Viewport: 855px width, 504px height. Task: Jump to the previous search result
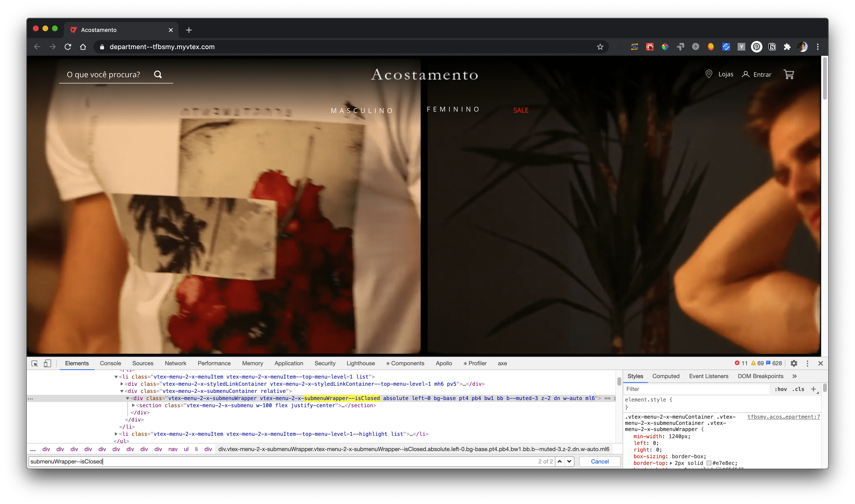(560, 461)
